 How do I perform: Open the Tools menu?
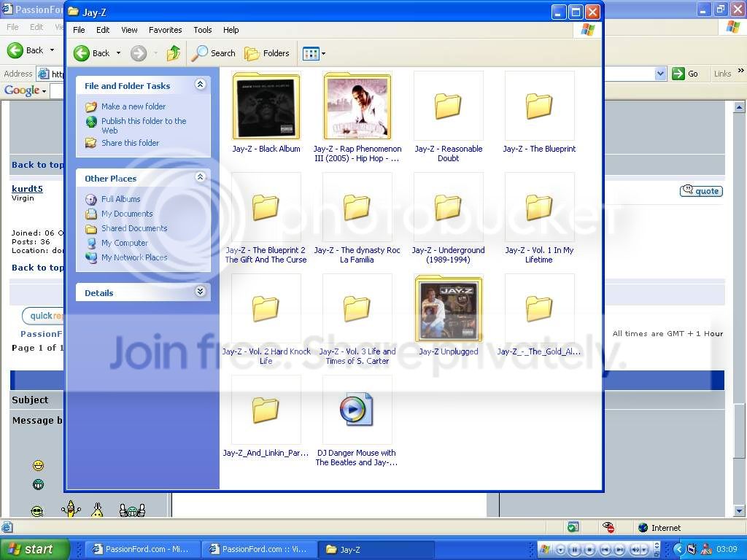coord(203,30)
